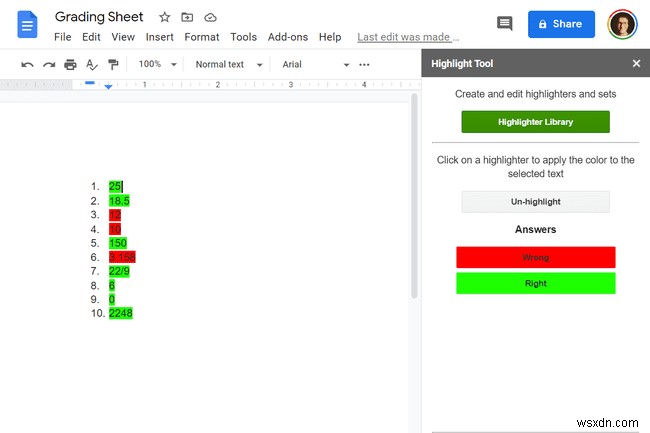Open the View menu
Image resolution: width=650 pixels, height=433 pixels.
click(123, 37)
